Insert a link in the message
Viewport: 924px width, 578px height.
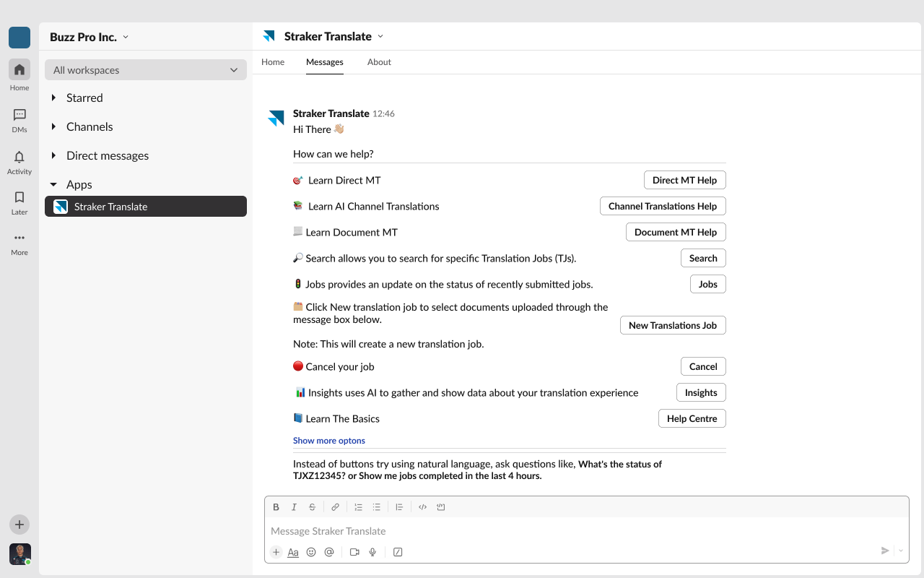pyautogui.click(x=335, y=507)
